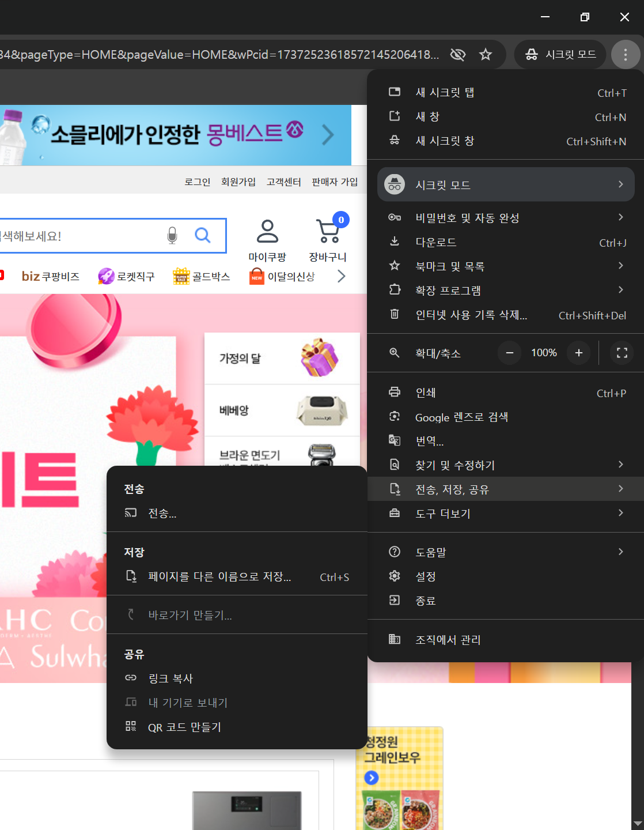This screenshot has height=830, width=644.
Task: Increase zoom with the plus button
Action: pyautogui.click(x=579, y=353)
